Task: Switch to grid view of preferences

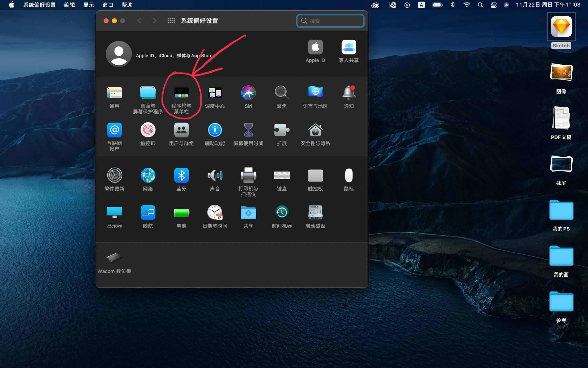Action: tap(171, 20)
